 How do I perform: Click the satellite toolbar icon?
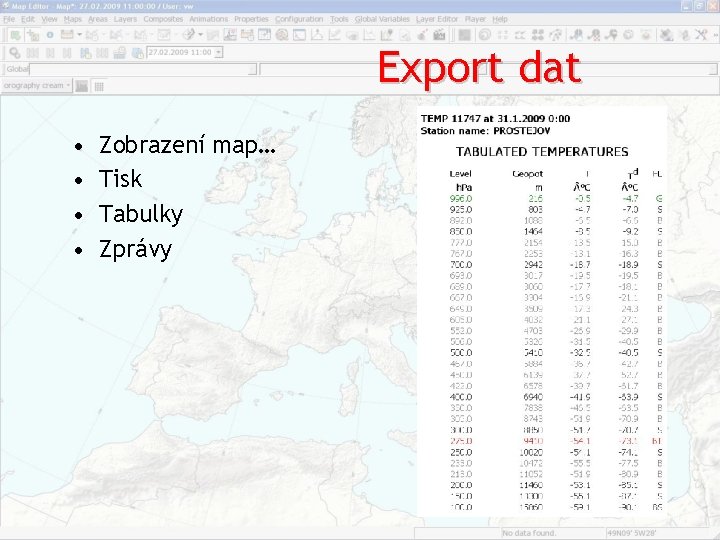[x=666, y=35]
